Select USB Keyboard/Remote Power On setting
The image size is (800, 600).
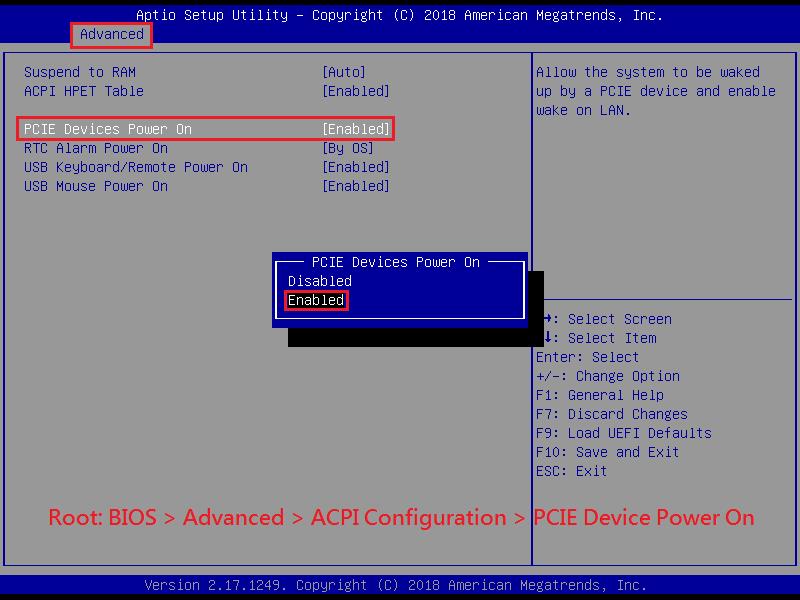coord(136,167)
